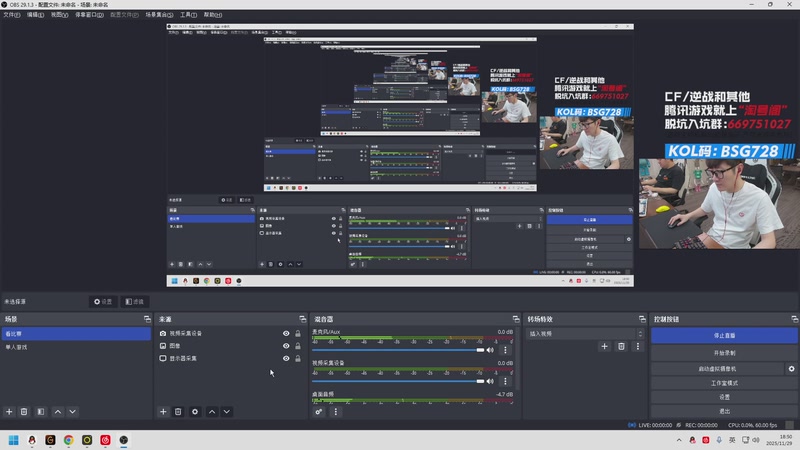Open source properties gear in Sources panel
Viewport: 800px width, 450px height.
tap(195, 411)
